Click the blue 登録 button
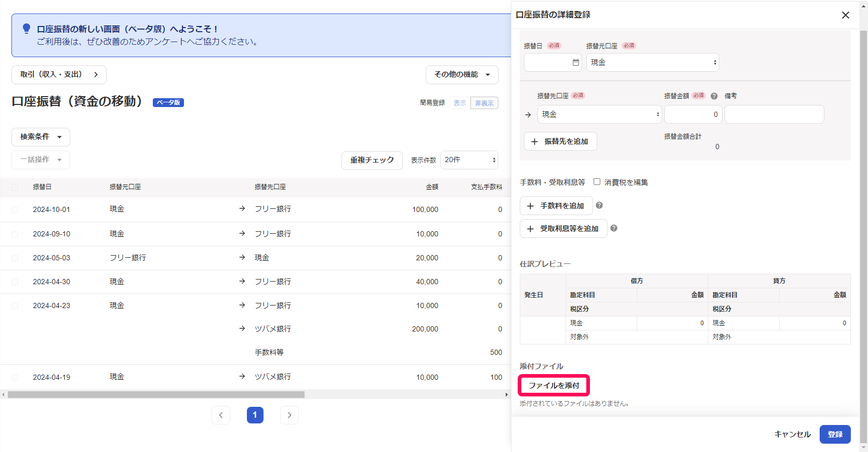 pos(835,434)
